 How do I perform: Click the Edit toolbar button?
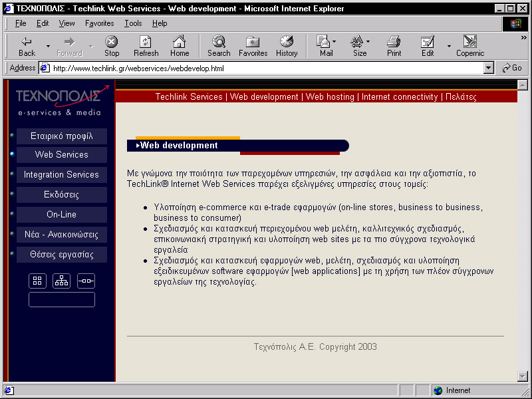428,47
